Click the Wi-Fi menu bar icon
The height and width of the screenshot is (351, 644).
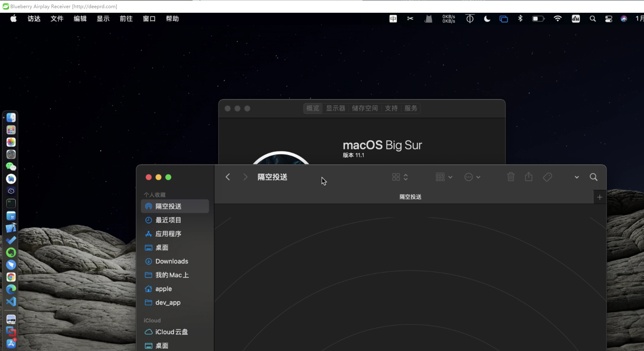tap(557, 19)
